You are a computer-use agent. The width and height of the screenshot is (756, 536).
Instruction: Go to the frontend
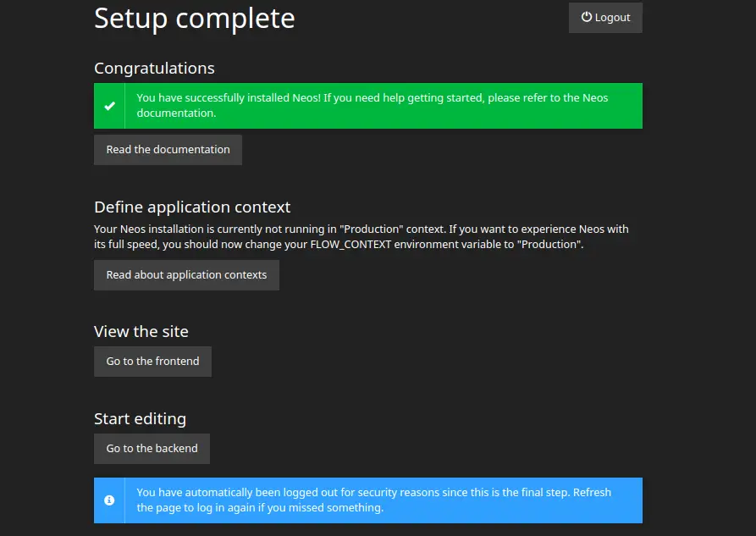[x=153, y=362]
